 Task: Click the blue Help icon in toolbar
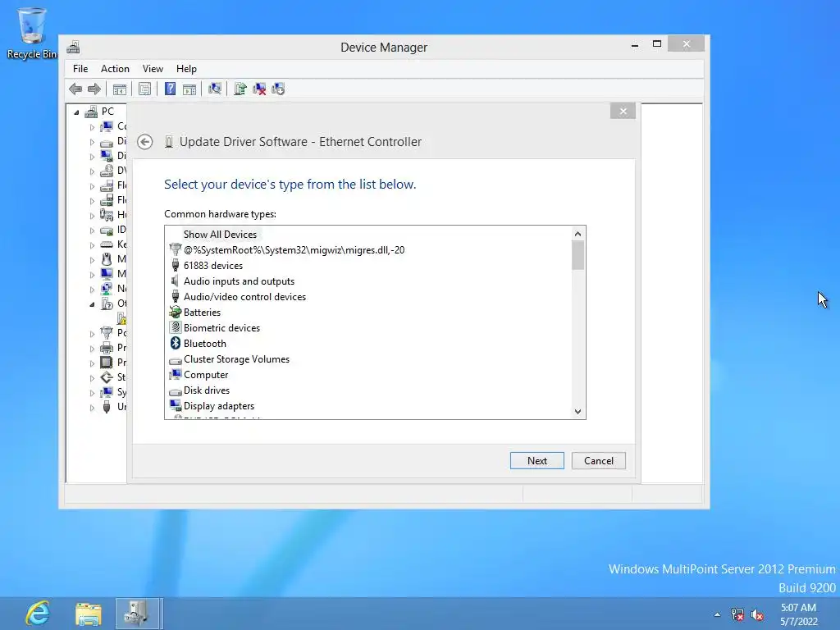(x=170, y=89)
